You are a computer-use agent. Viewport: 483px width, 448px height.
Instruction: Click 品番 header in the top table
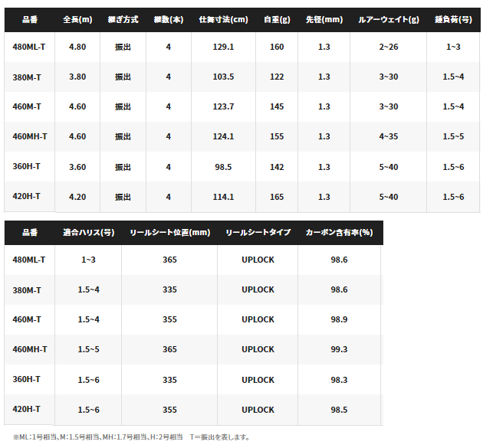[30, 20]
